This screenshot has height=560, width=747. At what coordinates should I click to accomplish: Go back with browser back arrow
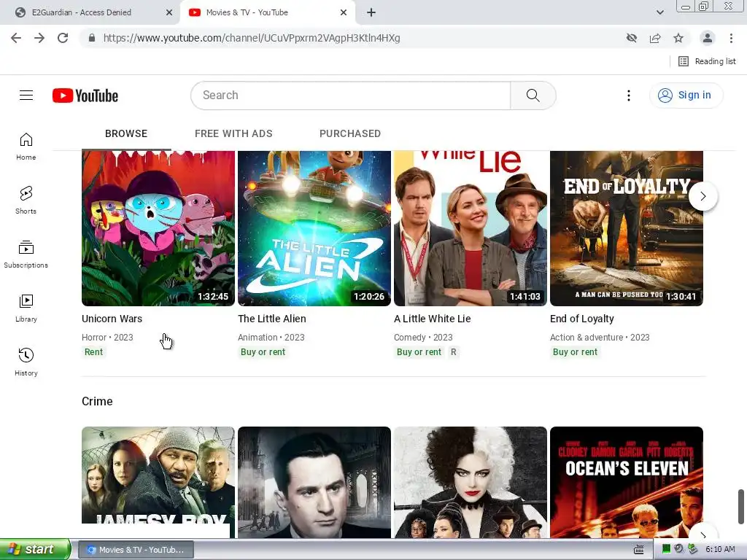pos(16,38)
